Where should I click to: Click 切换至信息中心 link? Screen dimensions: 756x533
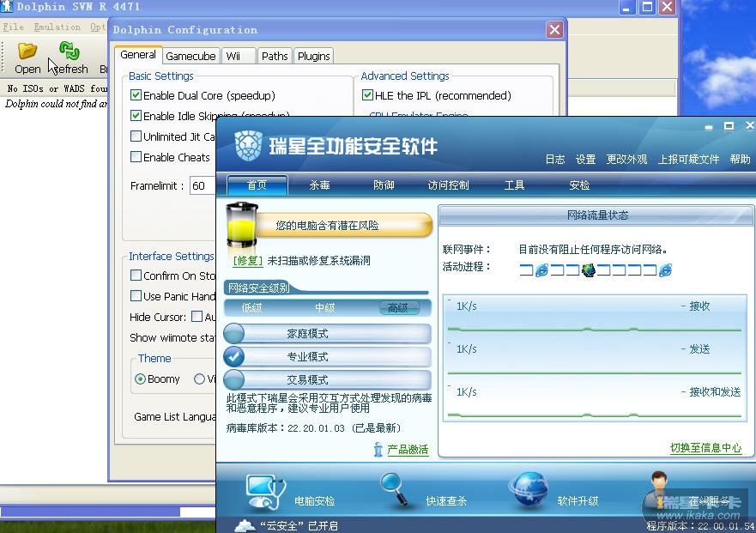pos(705,448)
